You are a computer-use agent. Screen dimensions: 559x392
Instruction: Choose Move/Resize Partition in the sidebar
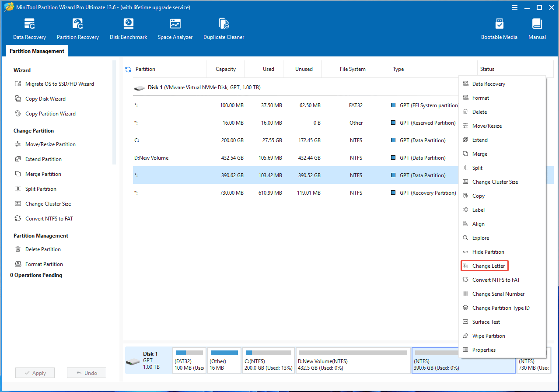tap(45, 144)
